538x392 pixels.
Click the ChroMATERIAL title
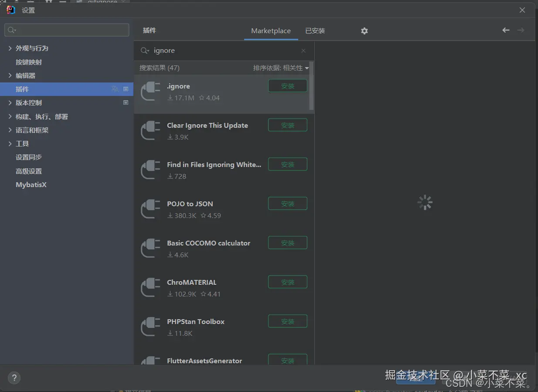click(x=192, y=283)
